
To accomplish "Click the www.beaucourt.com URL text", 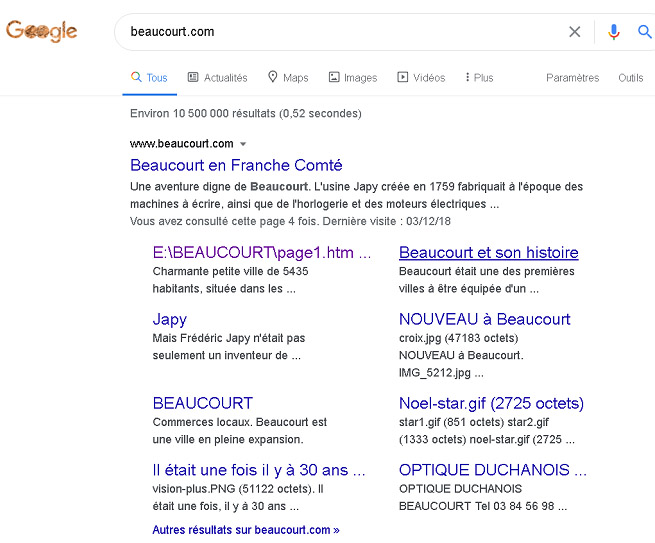I will tap(182, 144).
